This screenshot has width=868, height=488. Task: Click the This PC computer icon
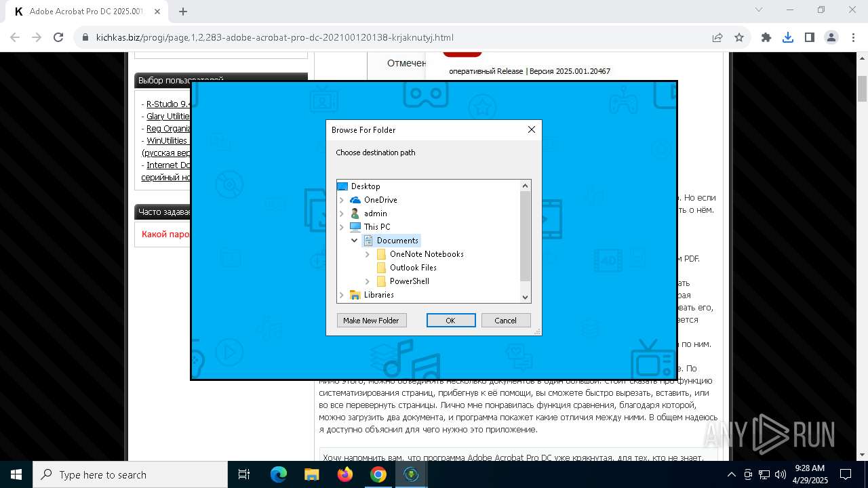point(355,227)
